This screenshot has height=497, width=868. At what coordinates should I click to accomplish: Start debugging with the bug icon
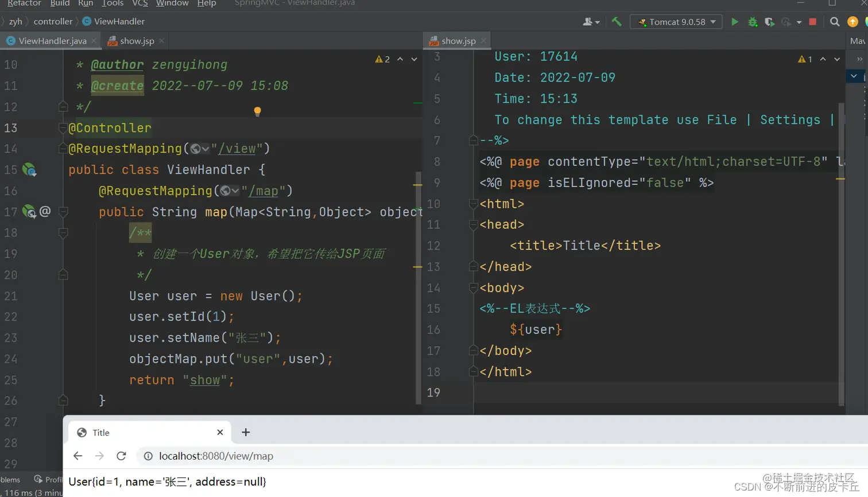point(752,22)
